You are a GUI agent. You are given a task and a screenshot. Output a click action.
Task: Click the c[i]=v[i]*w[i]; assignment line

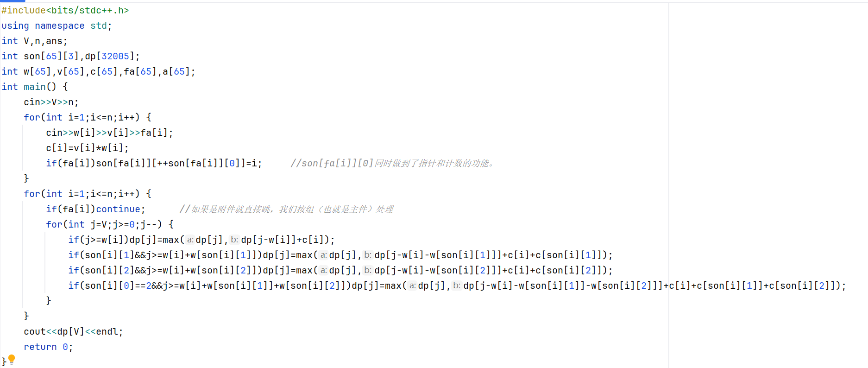point(87,148)
